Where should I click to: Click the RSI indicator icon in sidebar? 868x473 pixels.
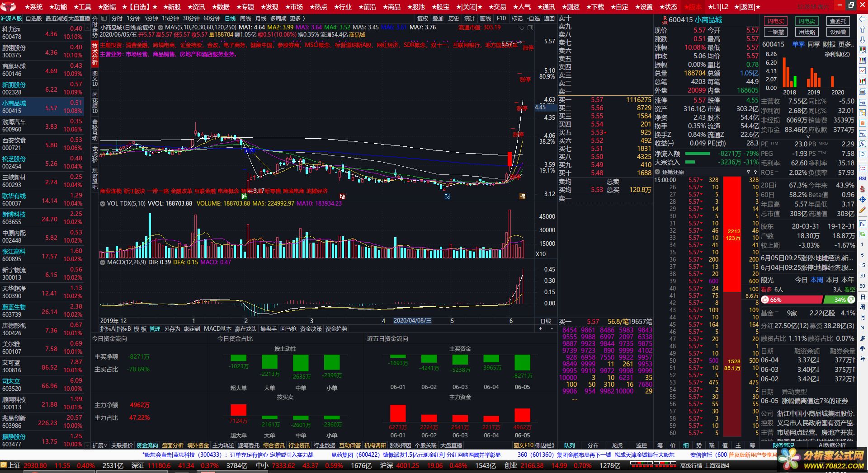863,178
